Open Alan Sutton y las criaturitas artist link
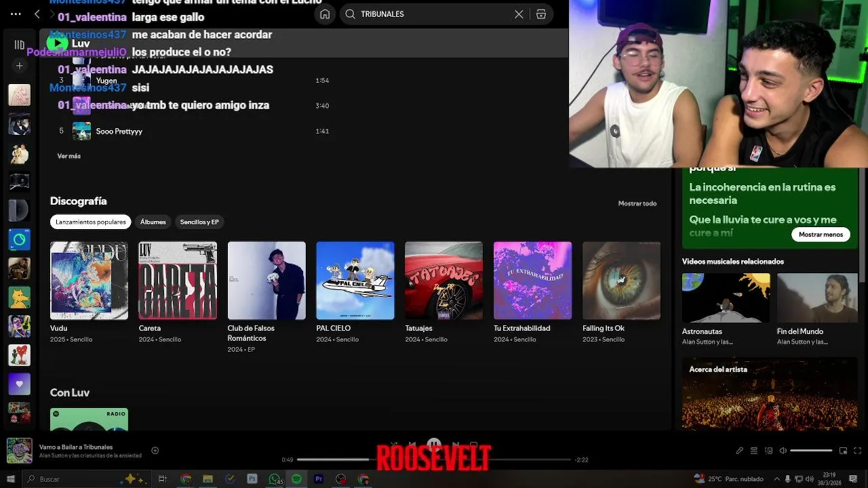This screenshot has width=868, height=488. coord(90,455)
